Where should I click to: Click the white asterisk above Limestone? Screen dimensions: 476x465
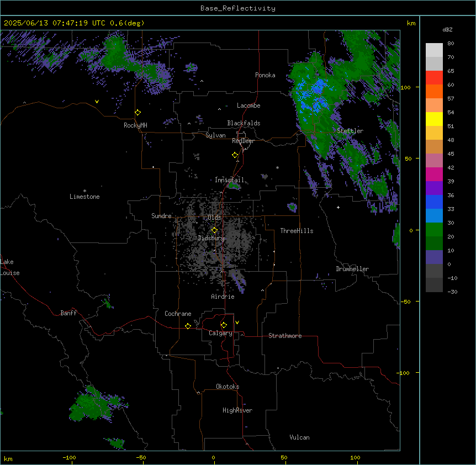pyautogui.click(x=84, y=191)
